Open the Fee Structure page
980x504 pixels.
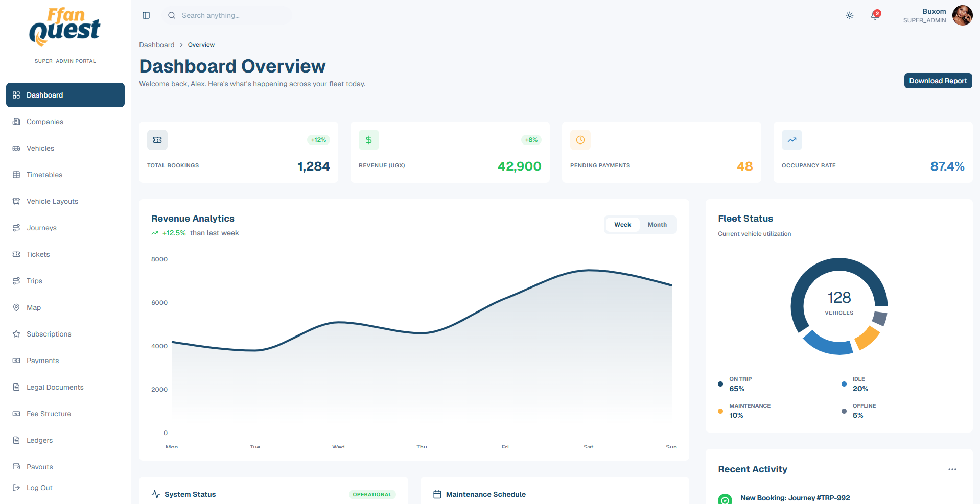point(65,414)
